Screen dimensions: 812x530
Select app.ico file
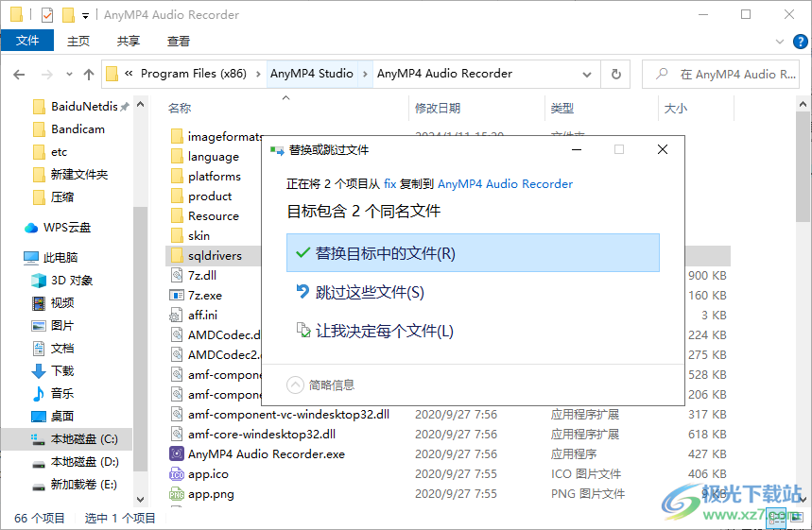[199, 474]
